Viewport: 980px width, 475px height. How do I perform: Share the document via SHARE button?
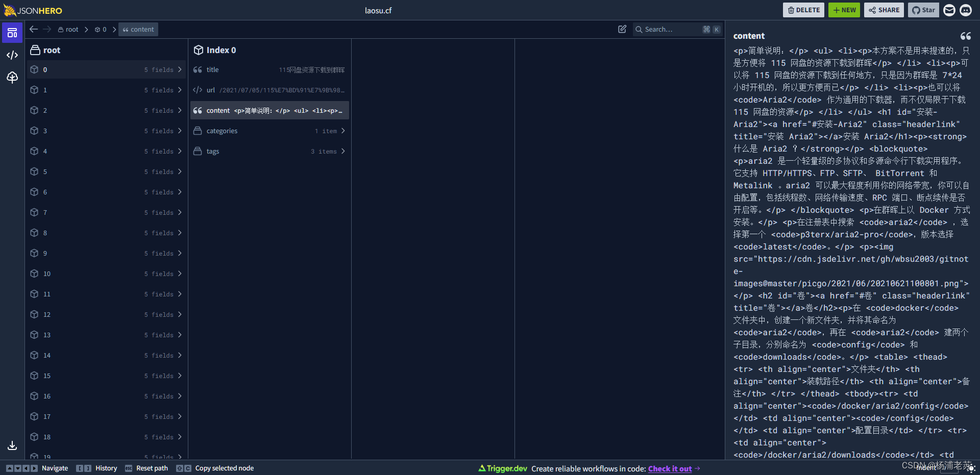884,10
